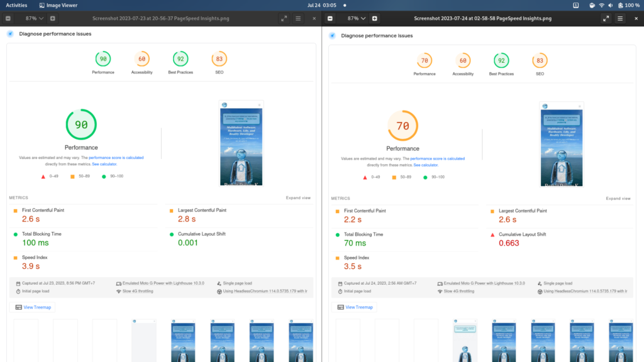Open the Wi-Fi status icon
Screen dimensions: 644x362
(601, 5)
